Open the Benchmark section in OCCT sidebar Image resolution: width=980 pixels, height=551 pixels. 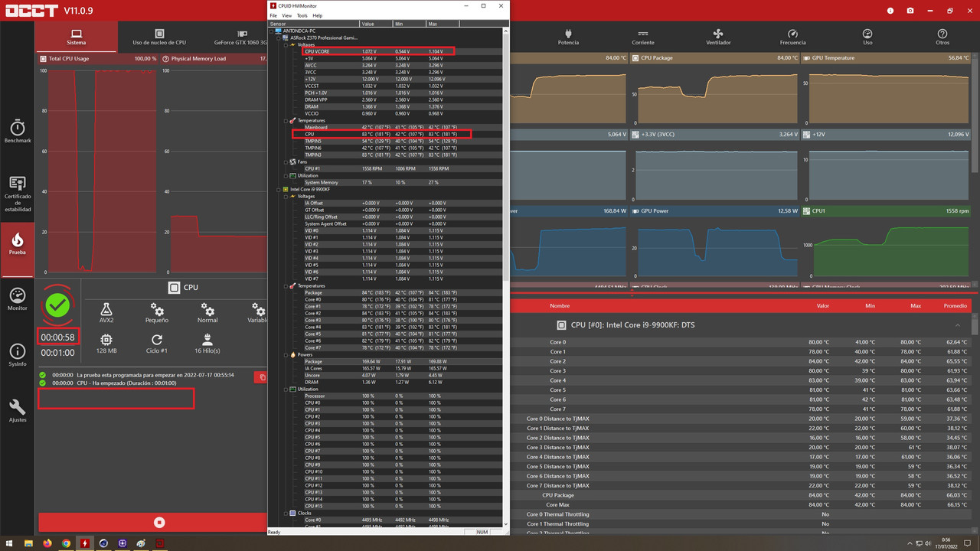click(18, 131)
